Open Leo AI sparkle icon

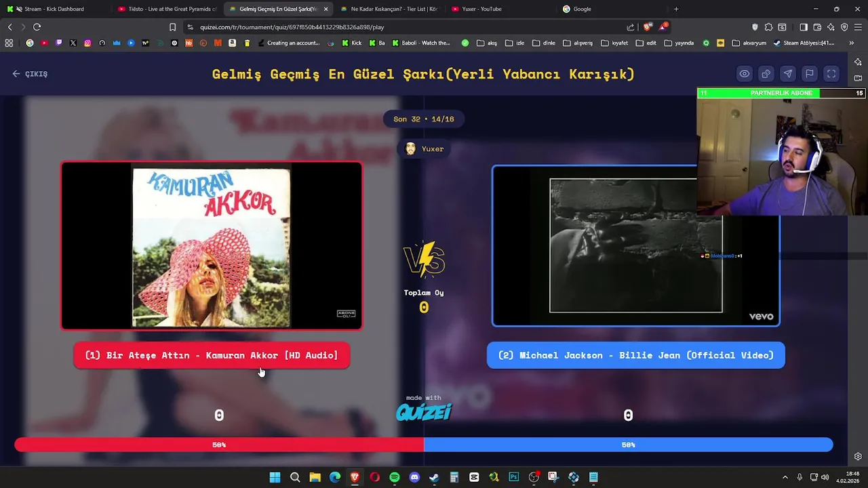(x=831, y=27)
